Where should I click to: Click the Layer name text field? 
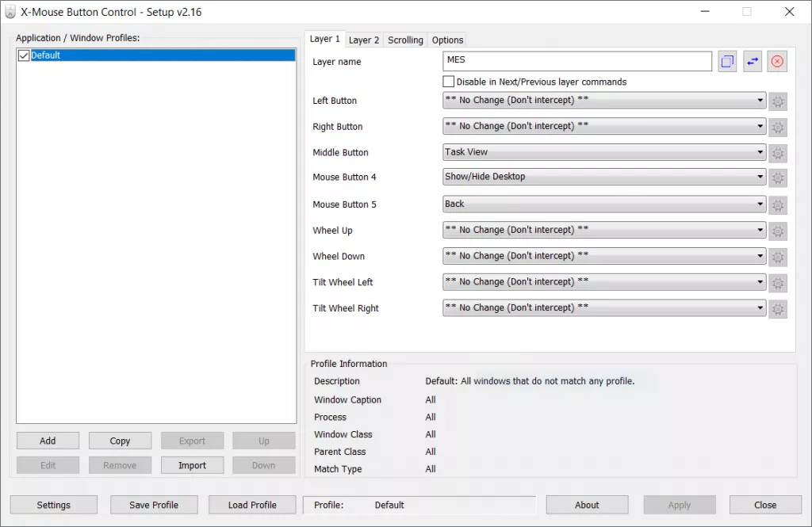tap(577, 61)
